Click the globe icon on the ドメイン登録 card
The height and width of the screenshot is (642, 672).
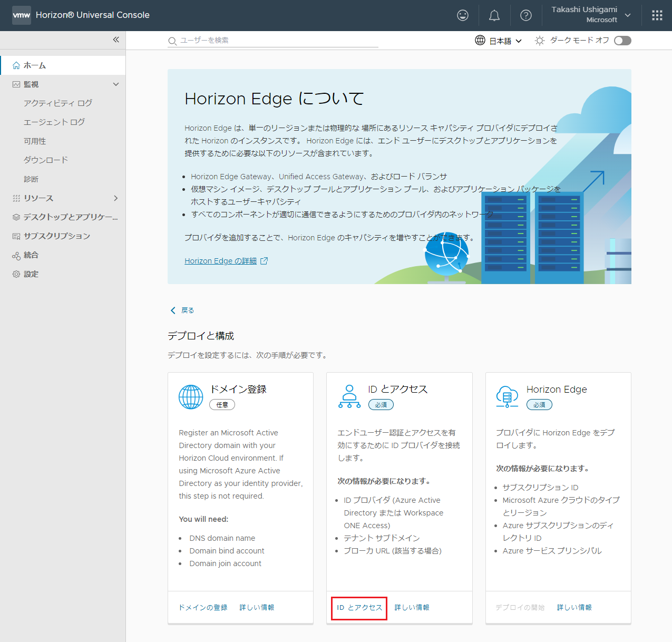tap(190, 397)
